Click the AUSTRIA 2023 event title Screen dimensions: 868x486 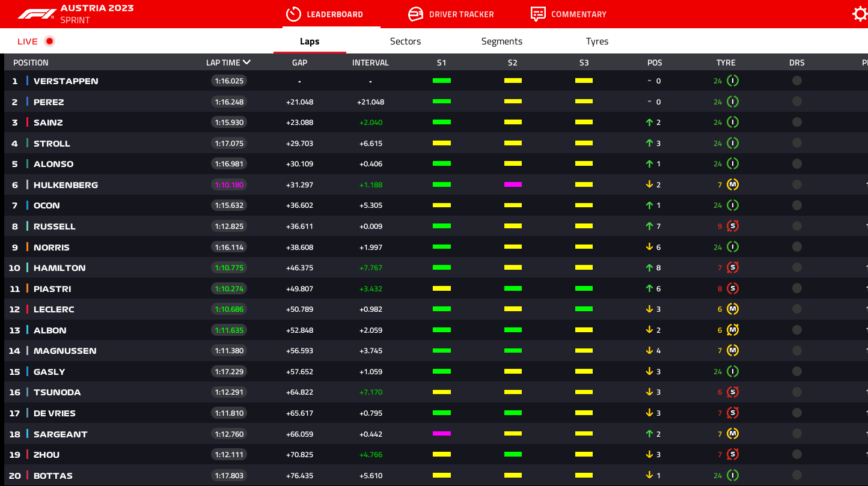97,8
